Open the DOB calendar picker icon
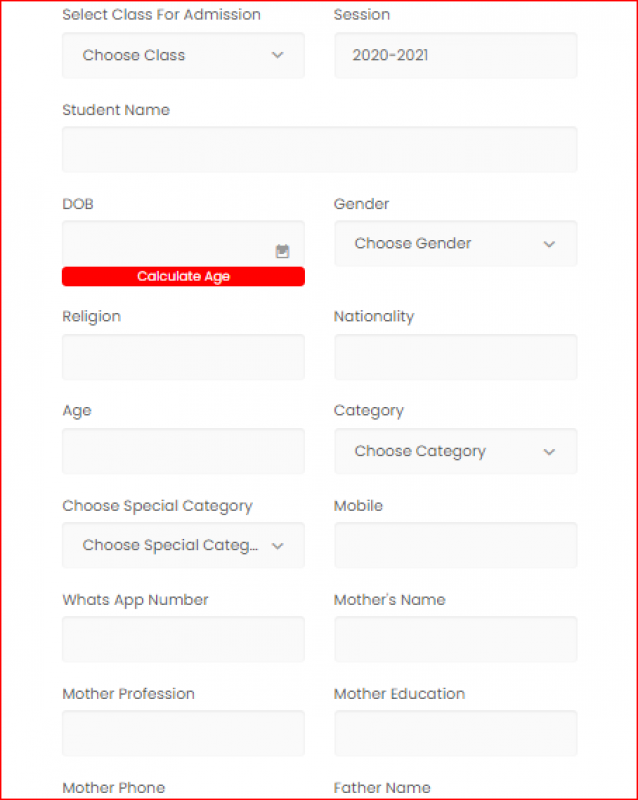 point(282,251)
